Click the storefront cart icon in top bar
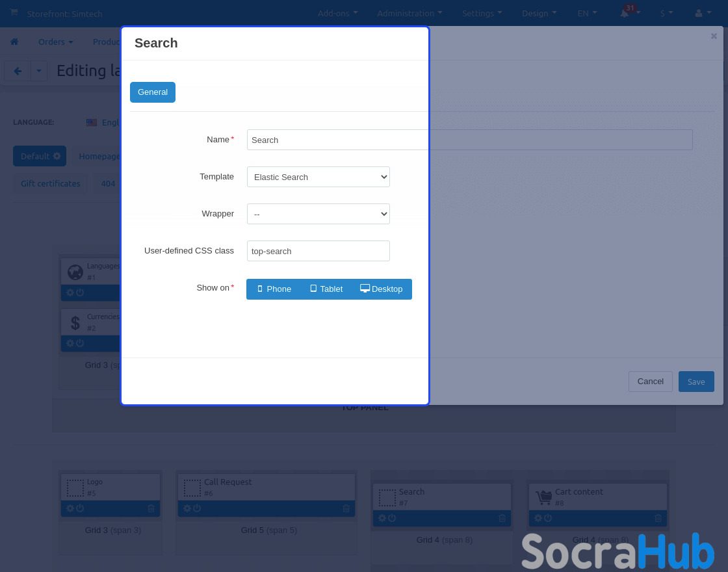Screen dimensions: 728x572 tap(14, 12)
